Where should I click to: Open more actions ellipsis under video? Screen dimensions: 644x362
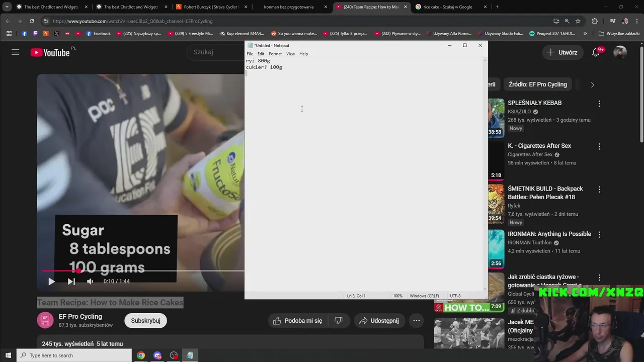pos(417,321)
